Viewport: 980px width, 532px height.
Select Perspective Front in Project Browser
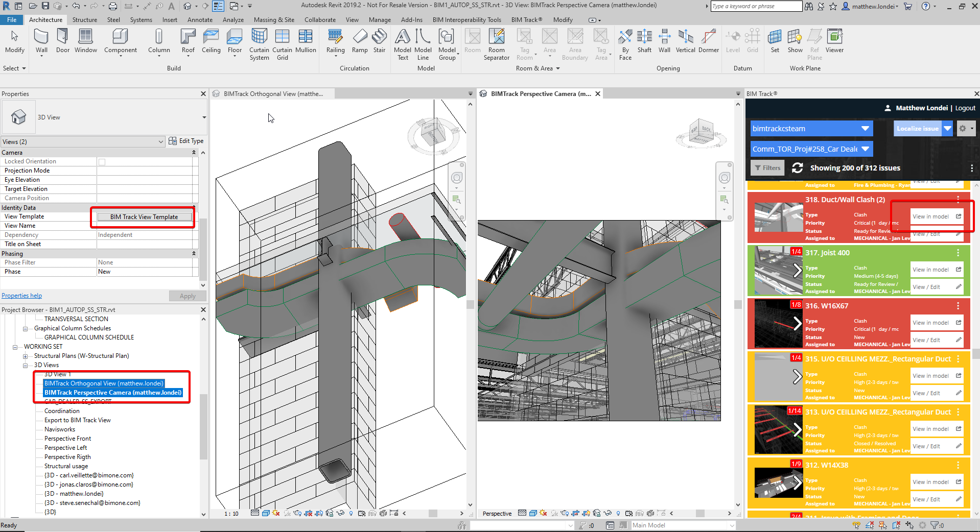(x=67, y=439)
